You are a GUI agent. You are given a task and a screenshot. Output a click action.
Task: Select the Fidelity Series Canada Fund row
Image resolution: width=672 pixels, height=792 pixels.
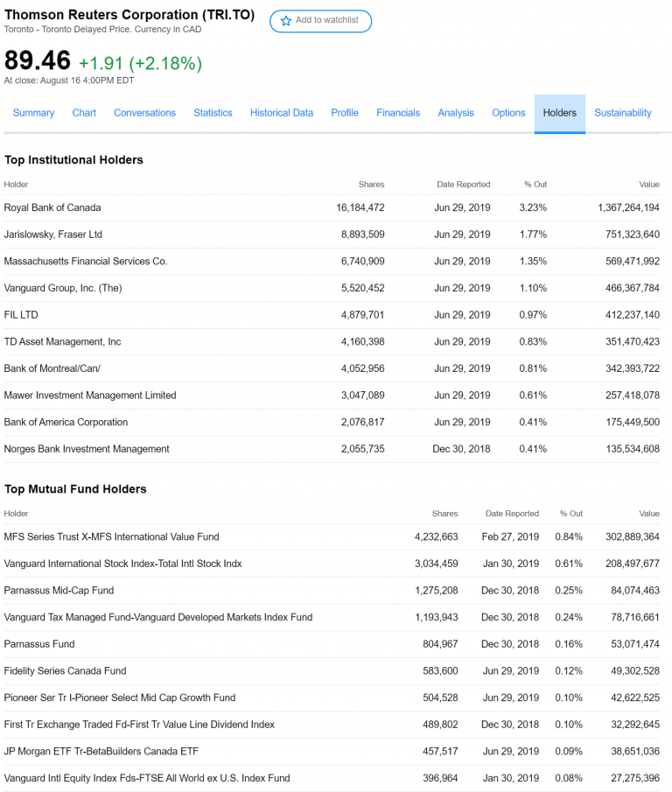pyautogui.click(x=332, y=670)
